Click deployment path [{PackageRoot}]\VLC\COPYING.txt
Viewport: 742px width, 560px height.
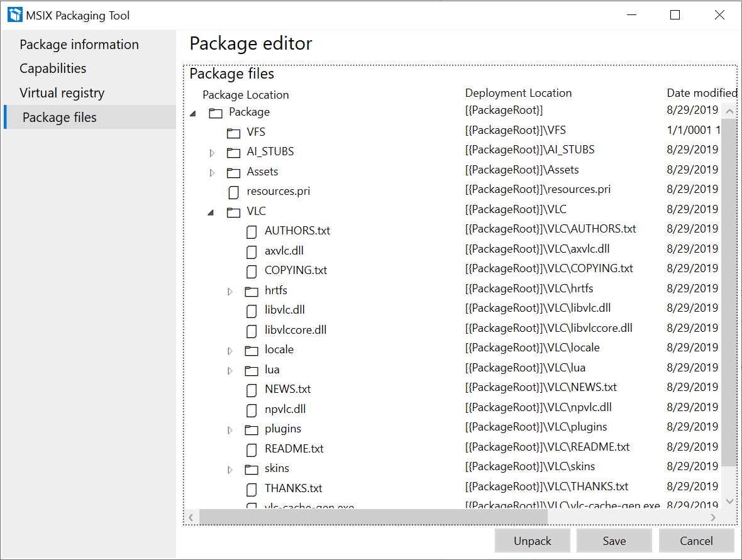(549, 268)
